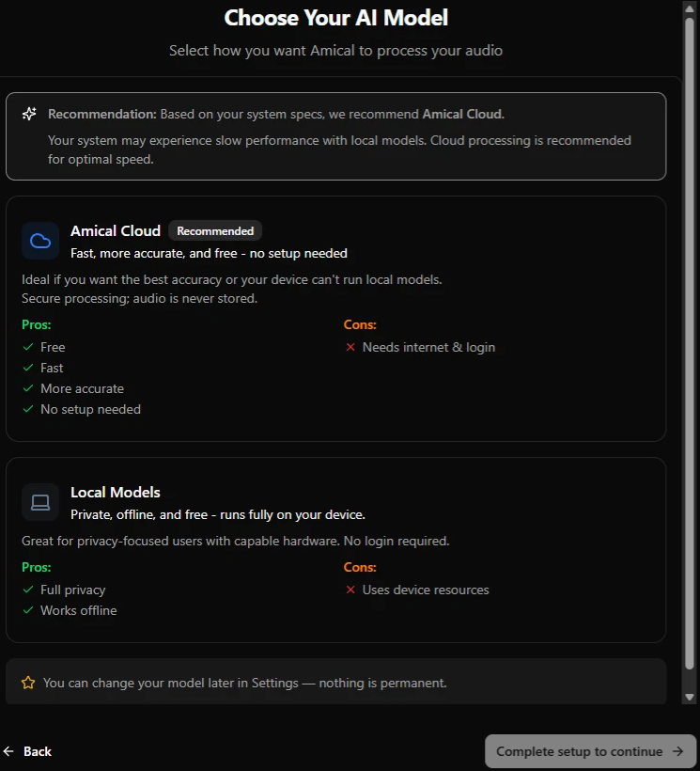This screenshot has width=700, height=771.
Task: Click the Amical Cloud 'Pros:' label
Action: tap(37, 324)
